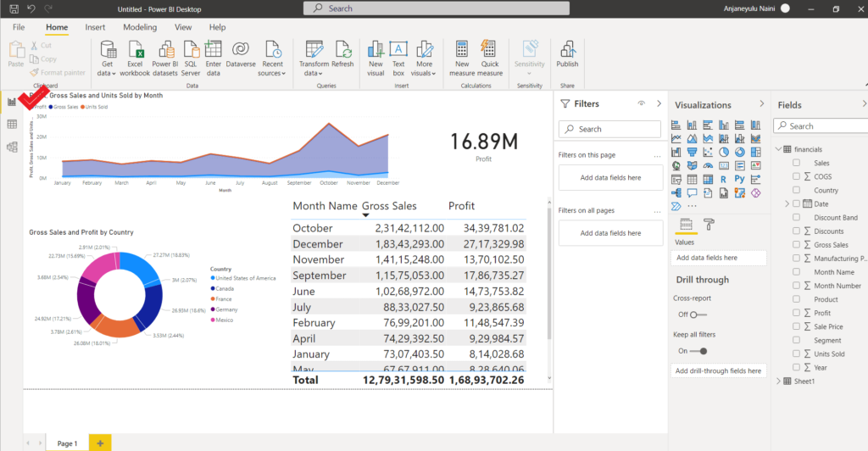Image resolution: width=868 pixels, height=451 pixels.
Task: Select the Power Apps visualization
Action: tap(755, 192)
